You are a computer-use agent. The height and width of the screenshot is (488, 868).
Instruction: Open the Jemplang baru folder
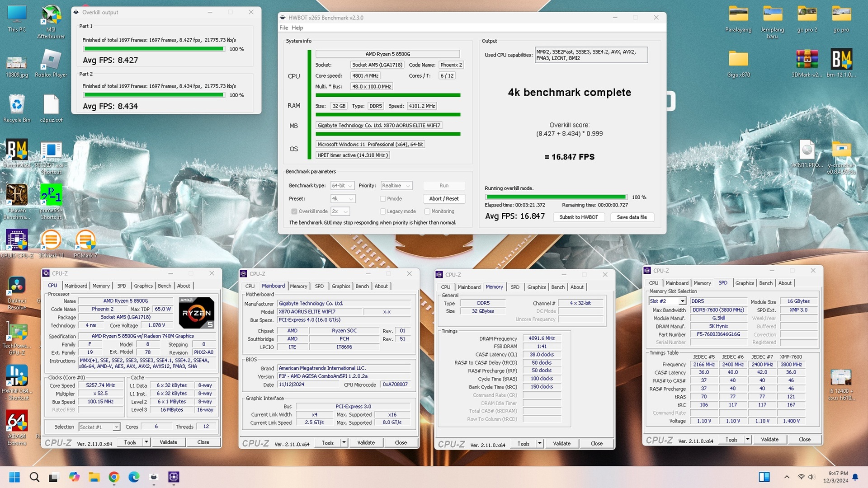[772, 22]
